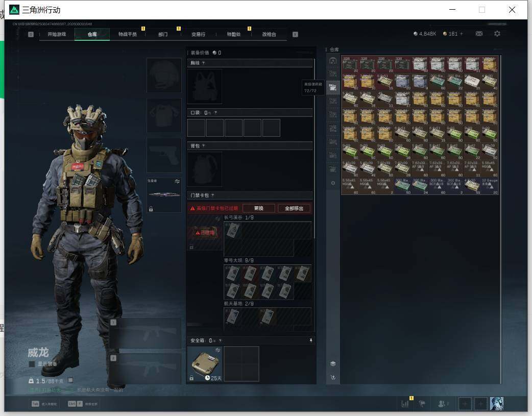Viewport: 532px width, 416px height.
Task: Open the mail inbox icon
Action: (479, 34)
